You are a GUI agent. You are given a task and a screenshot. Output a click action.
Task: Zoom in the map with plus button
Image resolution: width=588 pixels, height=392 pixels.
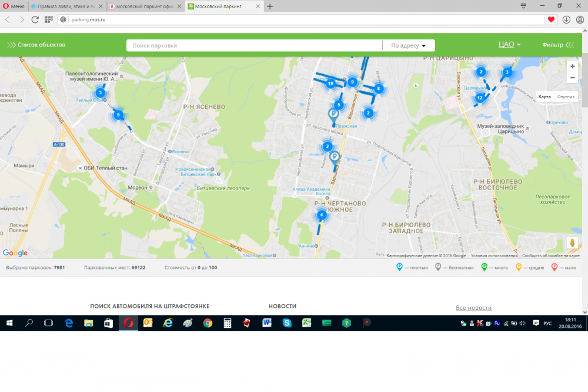tap(572, 67)
